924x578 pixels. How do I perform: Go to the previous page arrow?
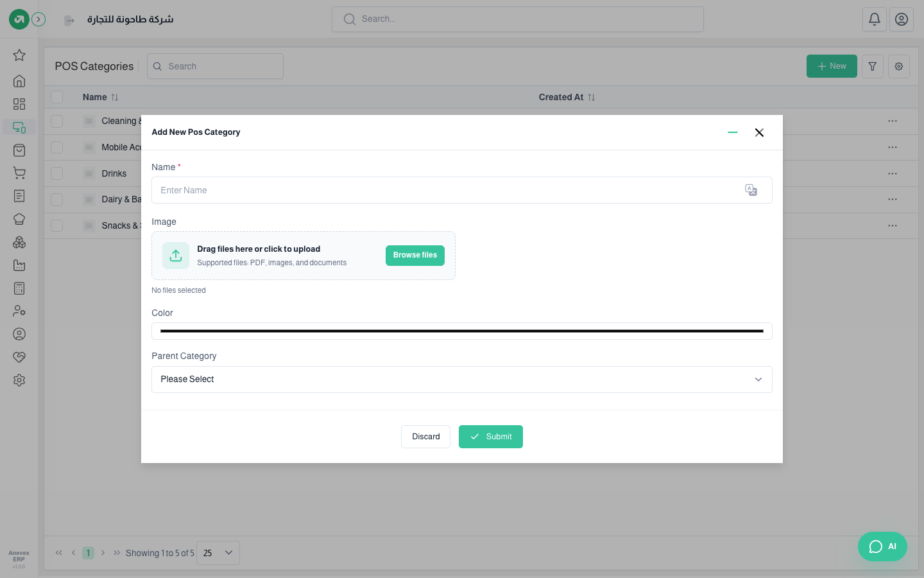click(x=74, y=553)
